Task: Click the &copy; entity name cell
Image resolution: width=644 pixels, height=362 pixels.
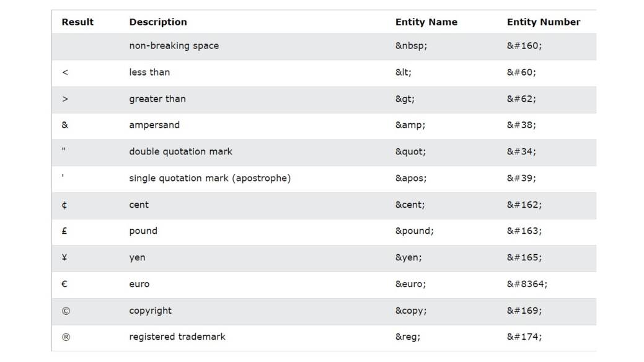Action: pos(411,311)
